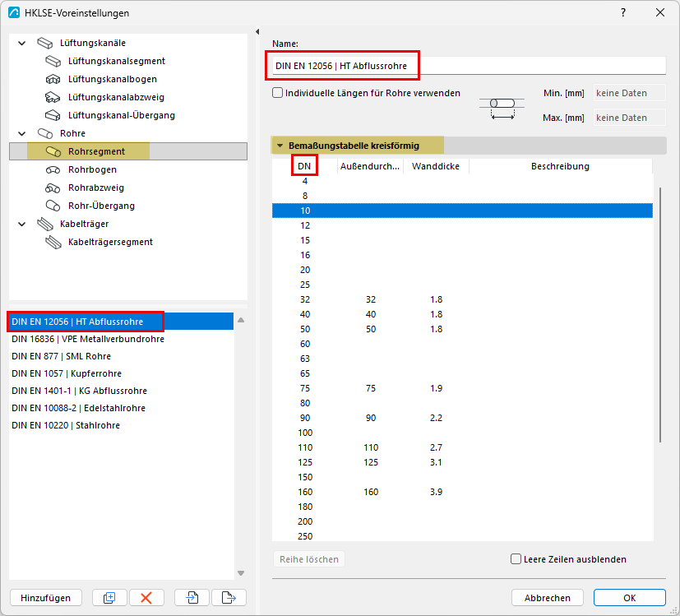
Task: Delete the selected entry with red X
Action: tap(146, 598)
